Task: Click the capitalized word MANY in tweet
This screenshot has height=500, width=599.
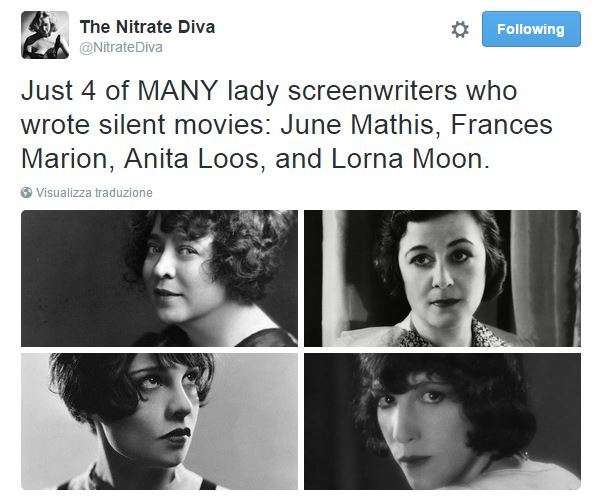Action: pos(178,91)
